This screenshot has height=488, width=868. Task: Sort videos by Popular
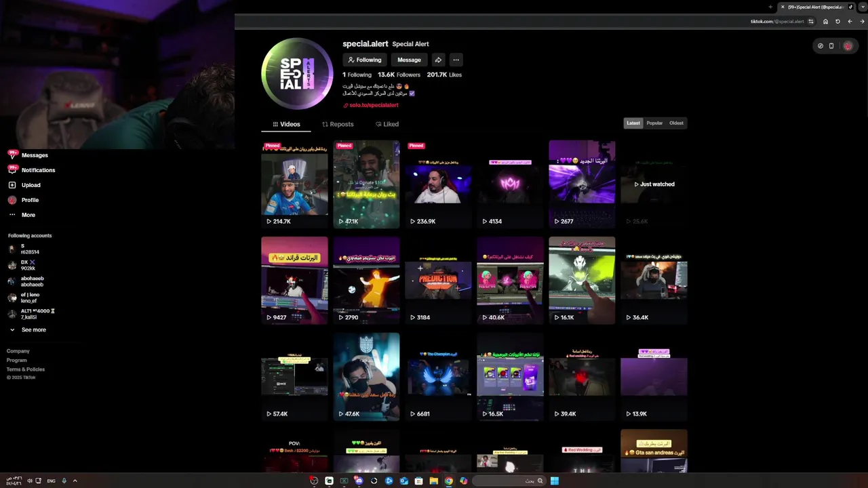point(654,123)
